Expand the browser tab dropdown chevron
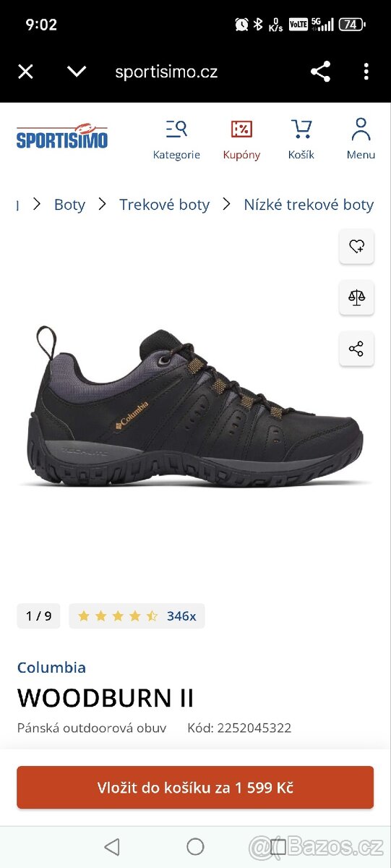This screenshot has width=391, height=868. 77,72
